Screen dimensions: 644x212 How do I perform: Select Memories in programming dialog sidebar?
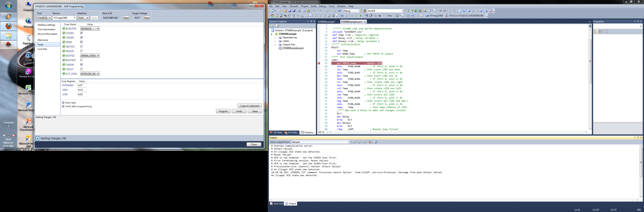point(43,40)
